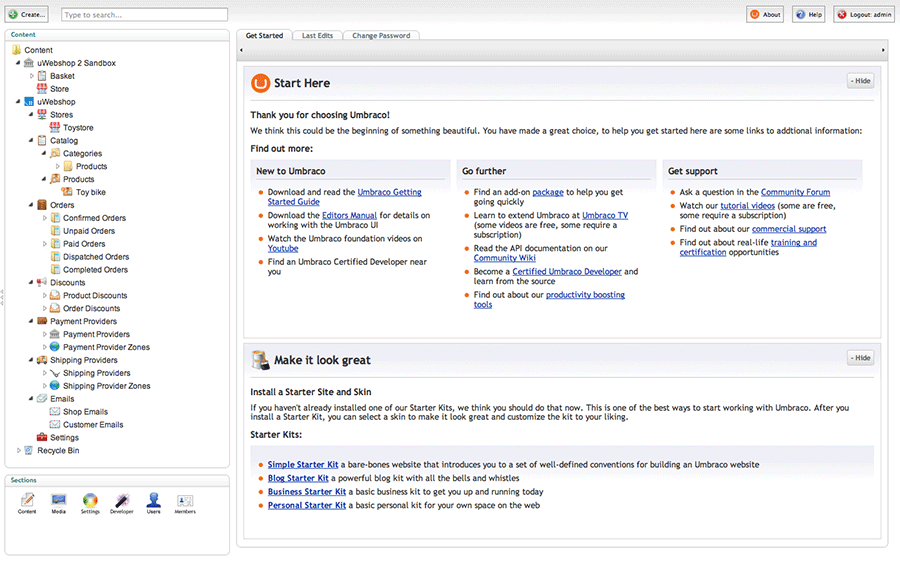Screen dimensions: 900x565
Task: Open the About dialog
Action: pos(765,14)
